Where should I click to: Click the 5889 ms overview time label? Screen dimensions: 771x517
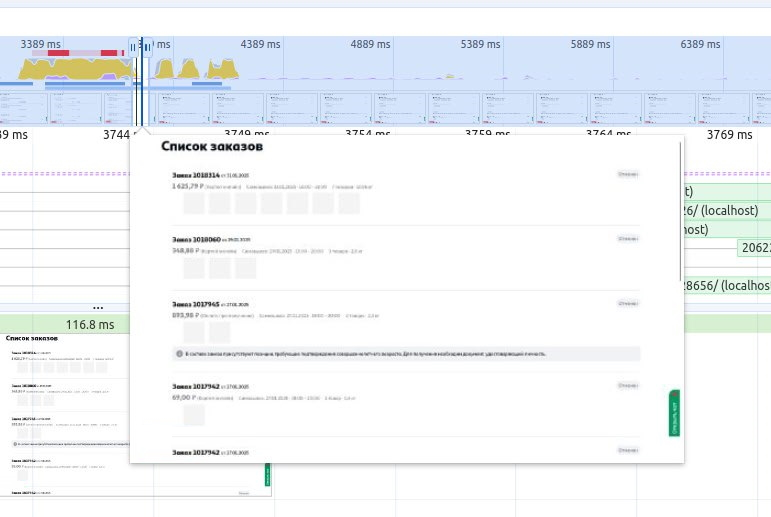[590, 44]
